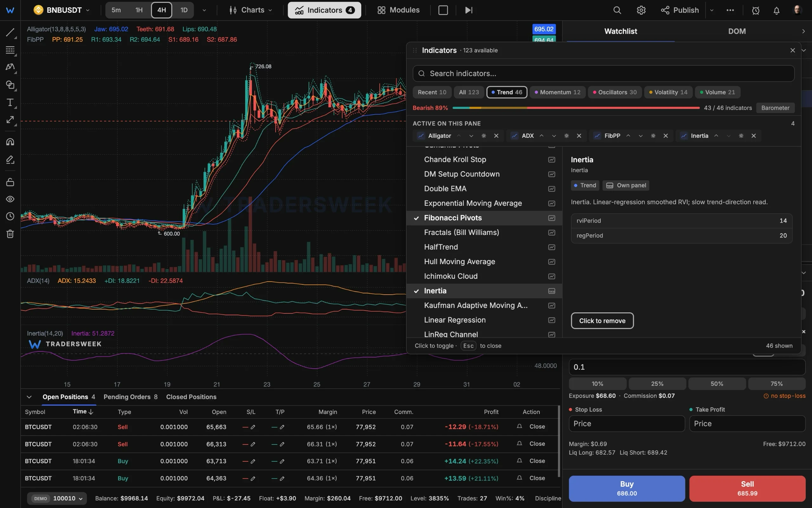Open BNBUSDT symbol dropdown
Viewport: 812px width, 508px height.
coord(62,10)
